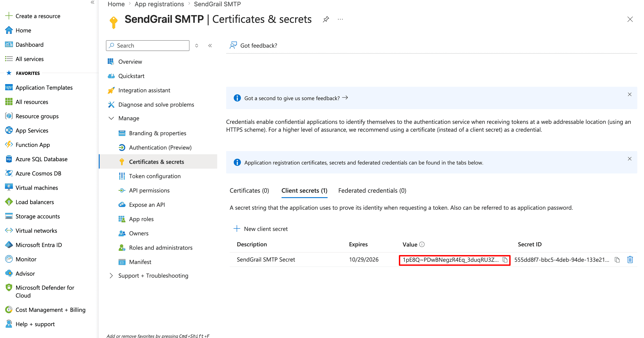The height and width of the screenshot is (338, 644).
Task: Delete the SendGrail SMTP Secret
Action: coord(630,260)
